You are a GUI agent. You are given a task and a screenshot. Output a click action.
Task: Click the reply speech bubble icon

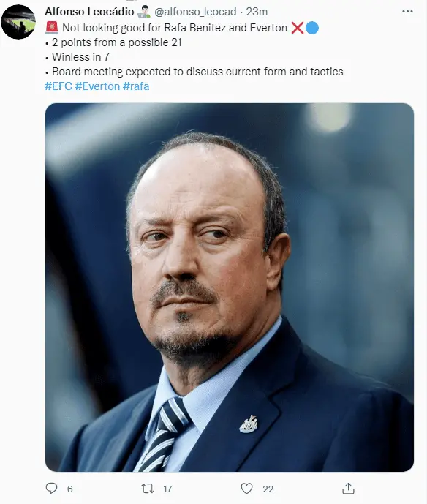coord(51,488)
